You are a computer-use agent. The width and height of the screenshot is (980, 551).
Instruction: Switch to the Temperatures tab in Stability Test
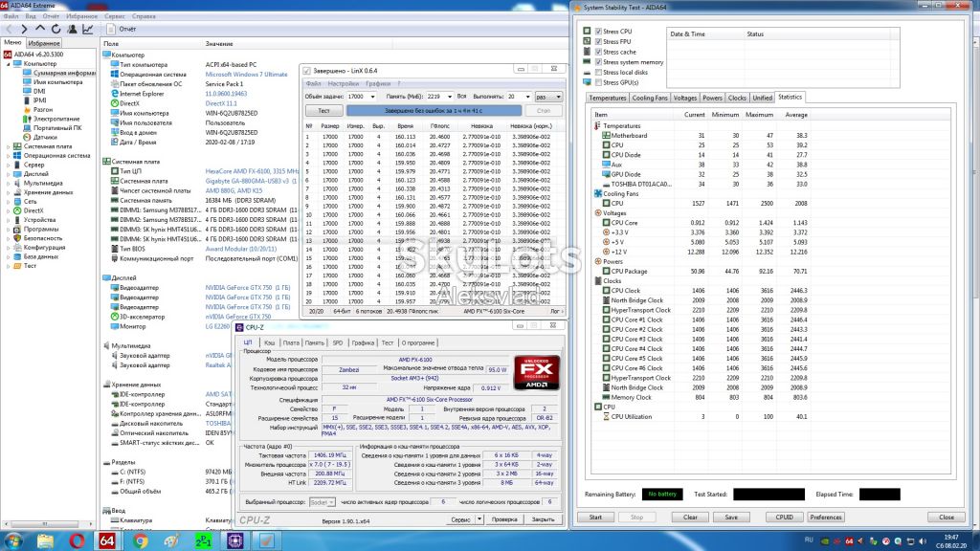pos(607,99)
